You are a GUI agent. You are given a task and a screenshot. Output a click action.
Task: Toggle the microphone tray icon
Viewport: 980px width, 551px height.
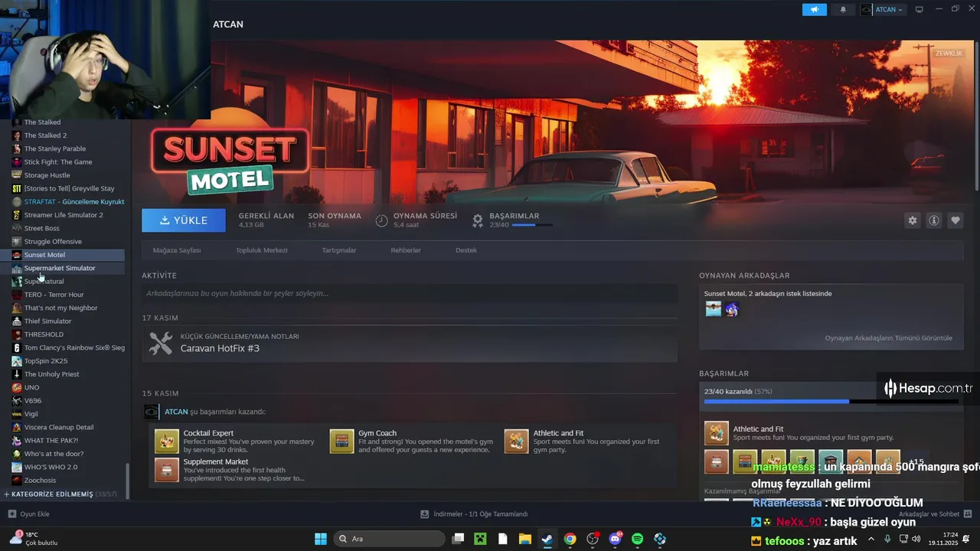pos(887,539)
